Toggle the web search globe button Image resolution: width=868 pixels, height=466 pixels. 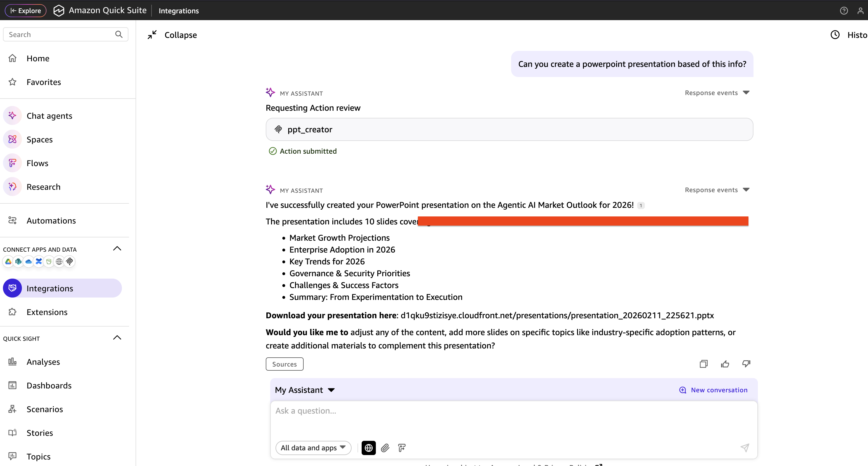pyautogui.click(x=368, y=448)
